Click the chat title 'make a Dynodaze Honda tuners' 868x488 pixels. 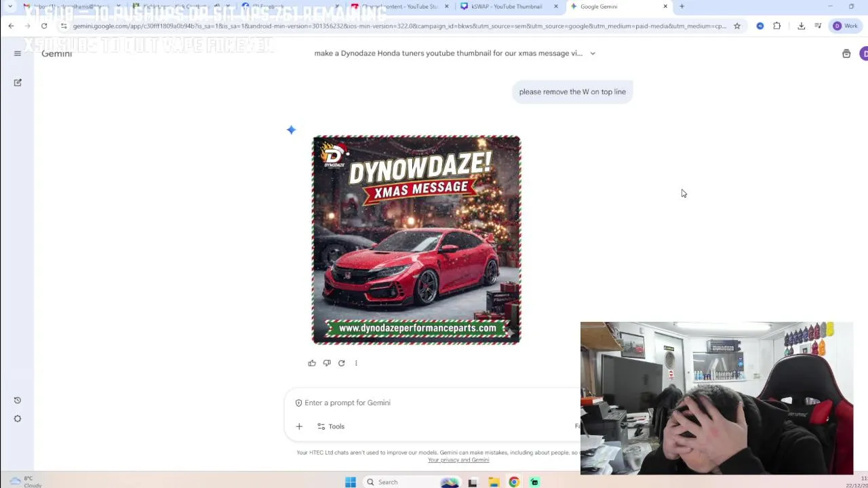pyautogui.click(x=448, y=54)
